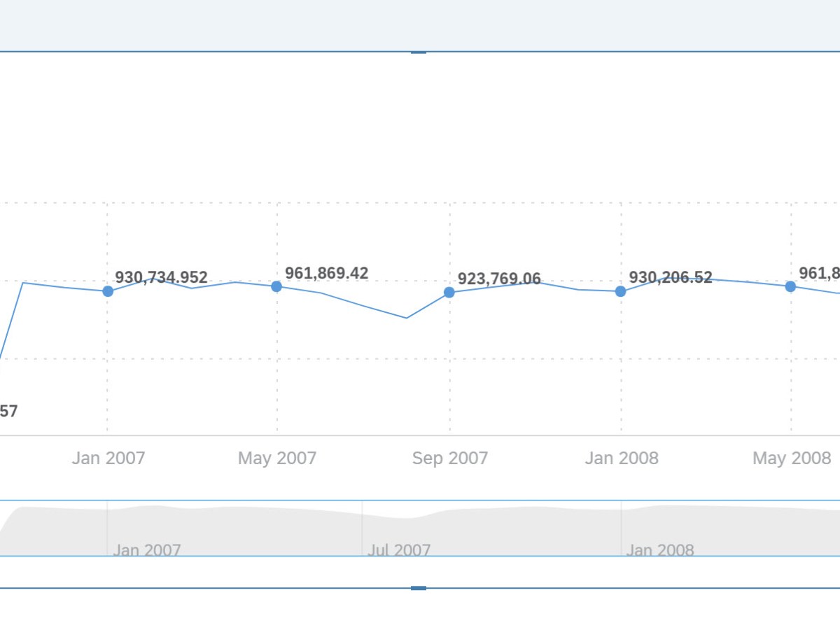Click the data point marker above May 2008

[790, 286]
